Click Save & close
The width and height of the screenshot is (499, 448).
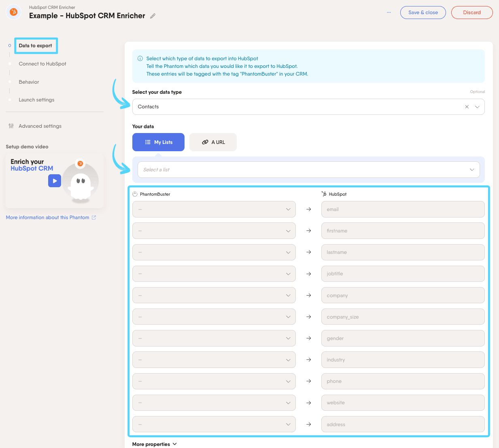(x=423, y=13)
